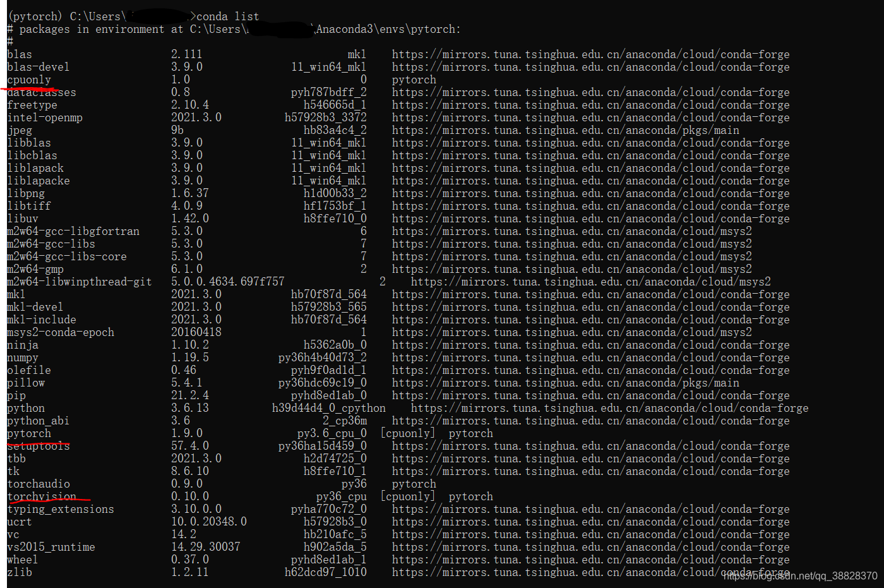Viewport: 884px width, 588px height.
Task: Select the 'libuv' package name
Action: point(23,219)
